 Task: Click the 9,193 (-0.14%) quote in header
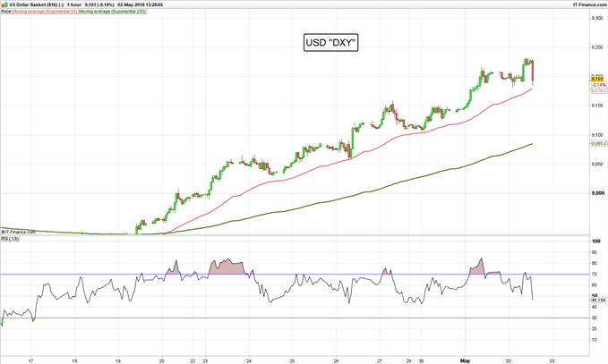click(99, 5)
